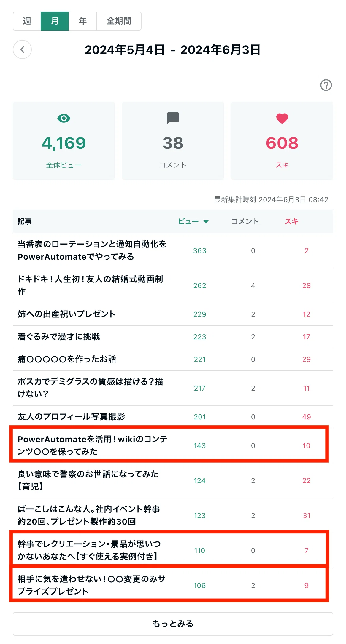Select the 月 period tab
This screenshot has width=346, height=644.
coord(55,21)
